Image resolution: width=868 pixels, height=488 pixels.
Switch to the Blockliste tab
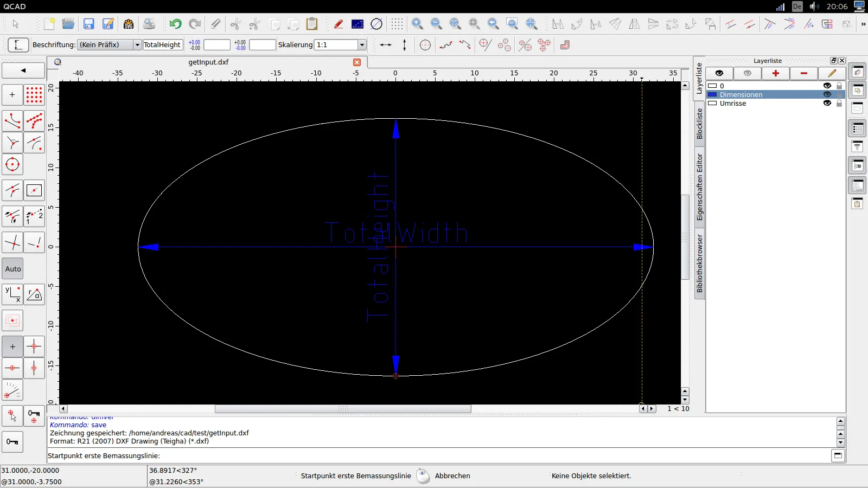(x=699, y=124)
